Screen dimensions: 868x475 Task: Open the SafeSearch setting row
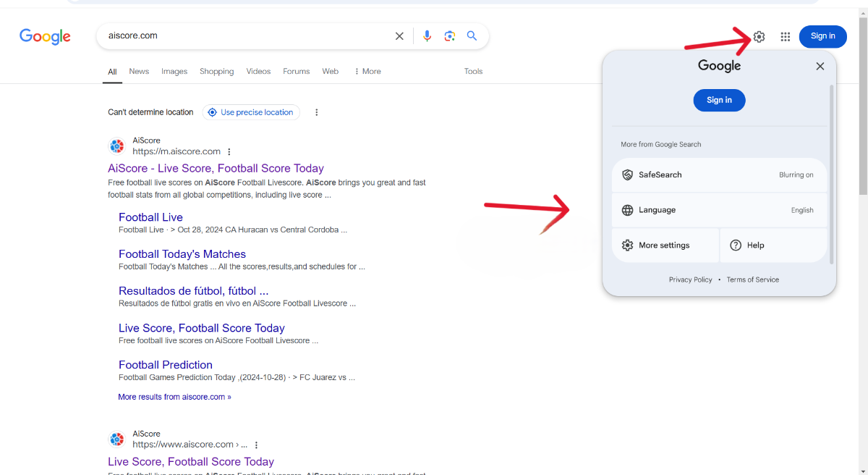(x=719, y=175)
